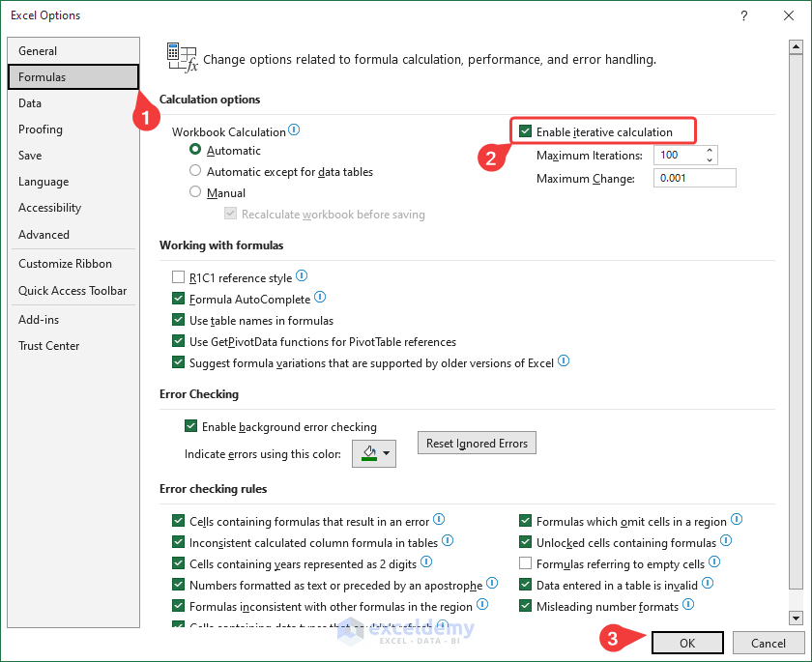Screen dimensions: 812x662
Task: Open the Data options category
Action: click(73, 103)
